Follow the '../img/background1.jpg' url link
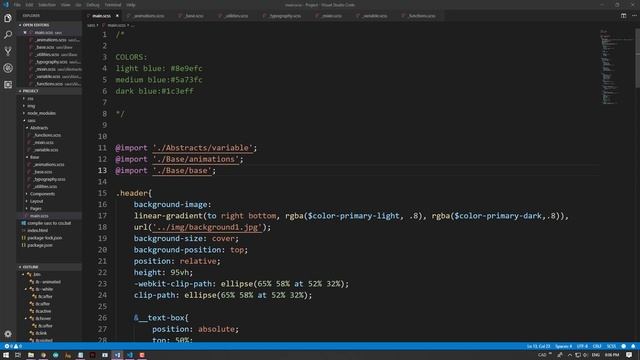Viewport: 640px width, 360px height. tap(207, 227)
